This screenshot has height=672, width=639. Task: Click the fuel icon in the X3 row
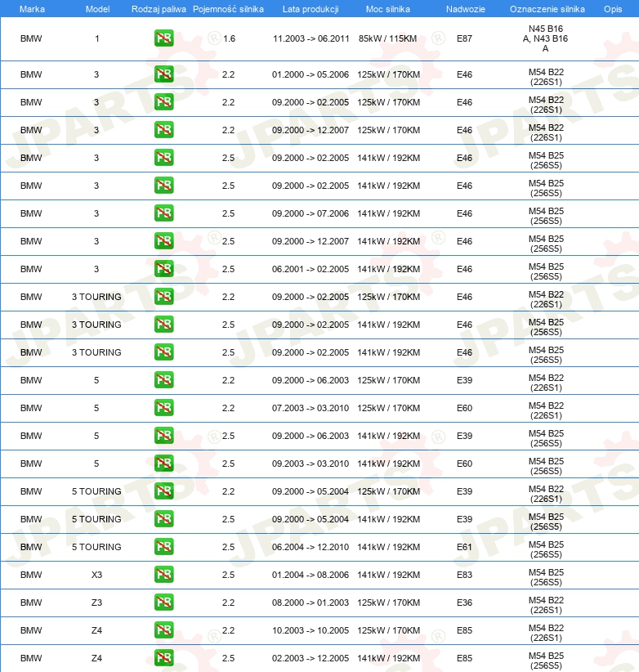[164, 574]
